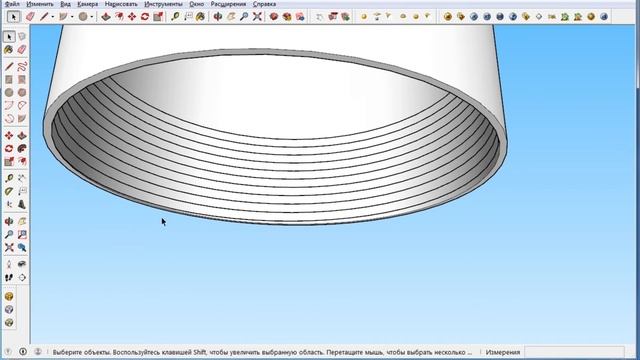This screenshot has width=640, height=360.
Task: Expand the Line tool dropdown arrow
Action: 53,17
